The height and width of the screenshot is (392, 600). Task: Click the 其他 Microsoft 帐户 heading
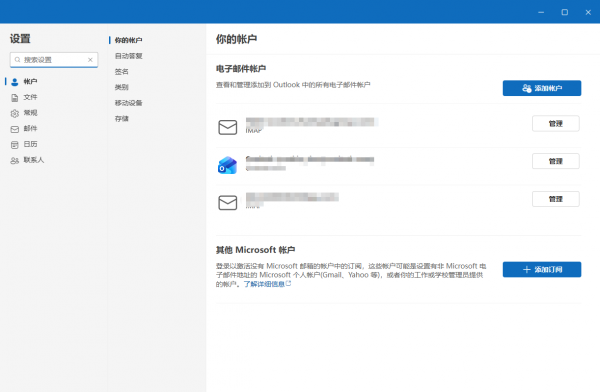(x=255, y=250)
